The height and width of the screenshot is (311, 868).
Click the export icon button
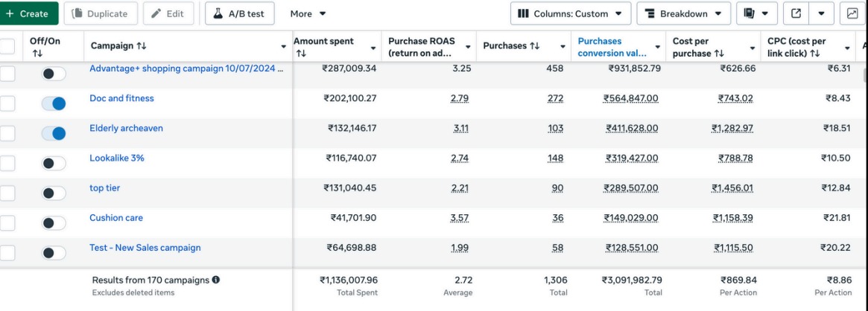[796, 13]
